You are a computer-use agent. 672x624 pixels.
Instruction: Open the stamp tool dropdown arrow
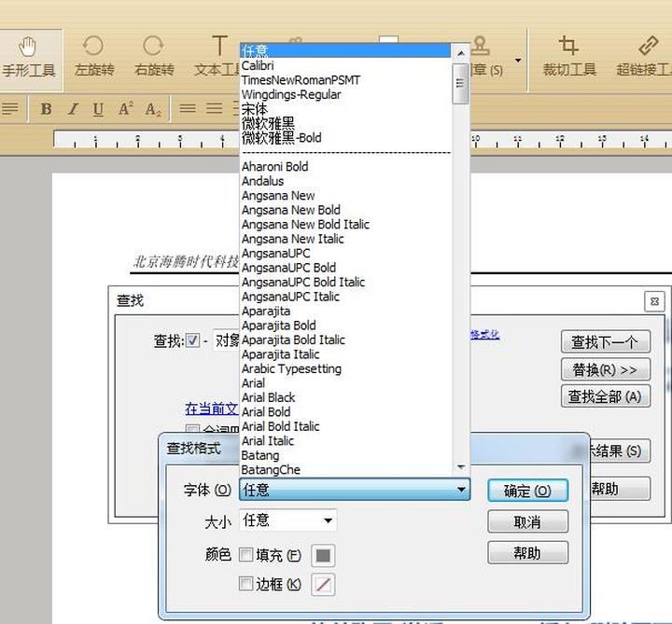tap(518, 61)
